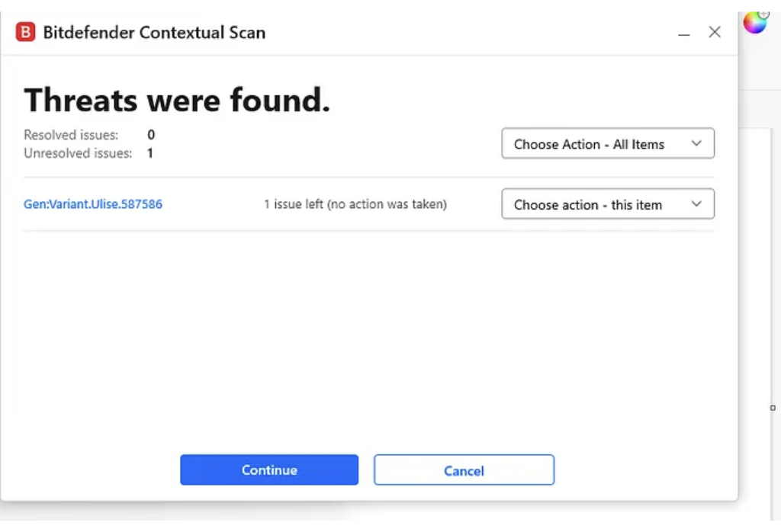Click the rainbow color wheel icon
The image size is (781, 532).
[x=754, y=23]
